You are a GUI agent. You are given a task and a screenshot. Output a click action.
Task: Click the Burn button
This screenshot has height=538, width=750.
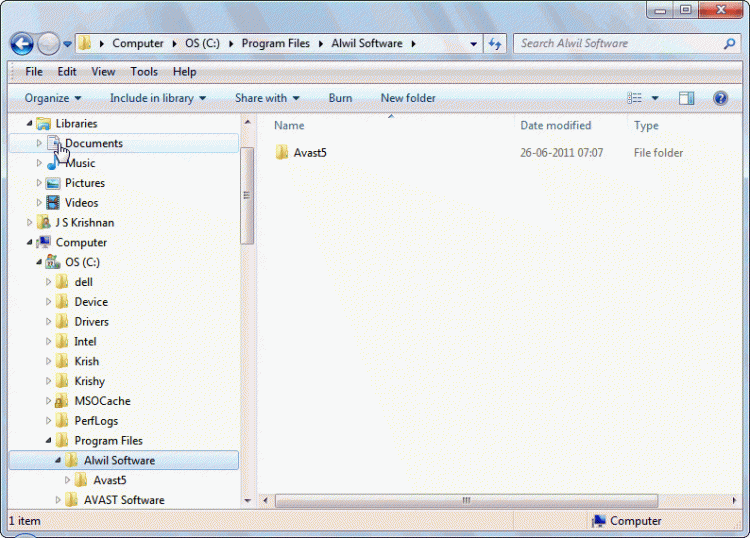pos(340,98)
